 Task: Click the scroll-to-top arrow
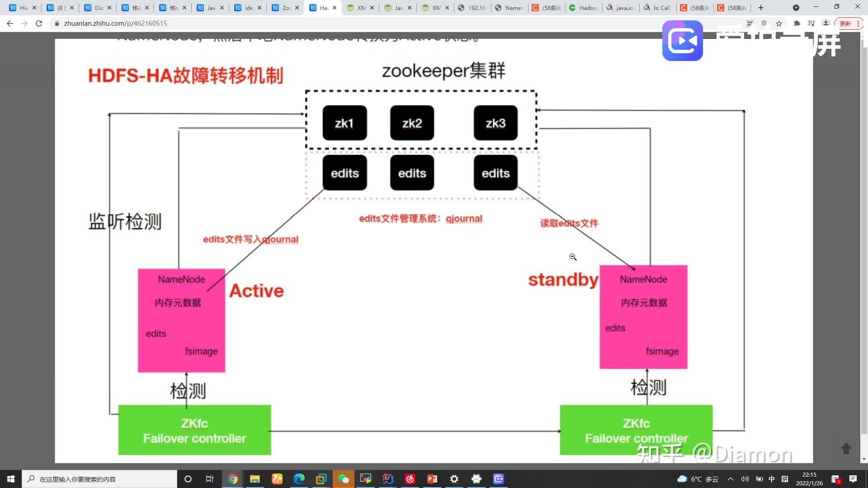(x=845, y=449)
